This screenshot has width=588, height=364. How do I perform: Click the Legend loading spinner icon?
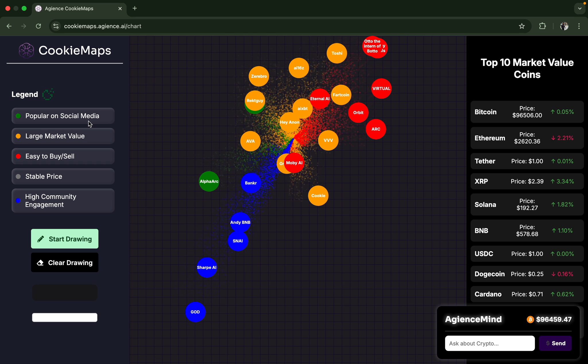coord(48,94)
